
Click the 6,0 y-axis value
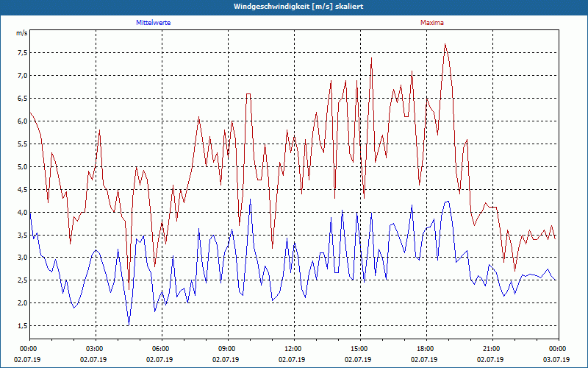click(23, 121)
